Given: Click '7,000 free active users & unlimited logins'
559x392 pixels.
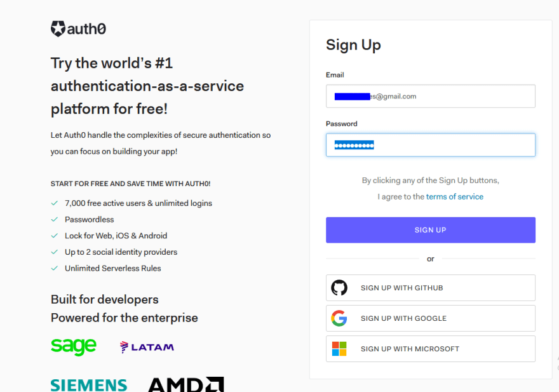Looking at the screenshot, I should coord(138,203).
